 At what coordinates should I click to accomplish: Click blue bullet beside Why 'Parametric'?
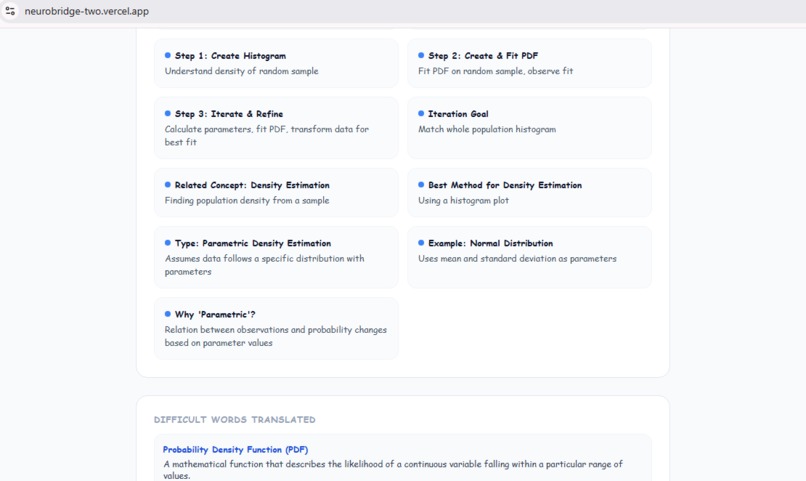[168, 313]
